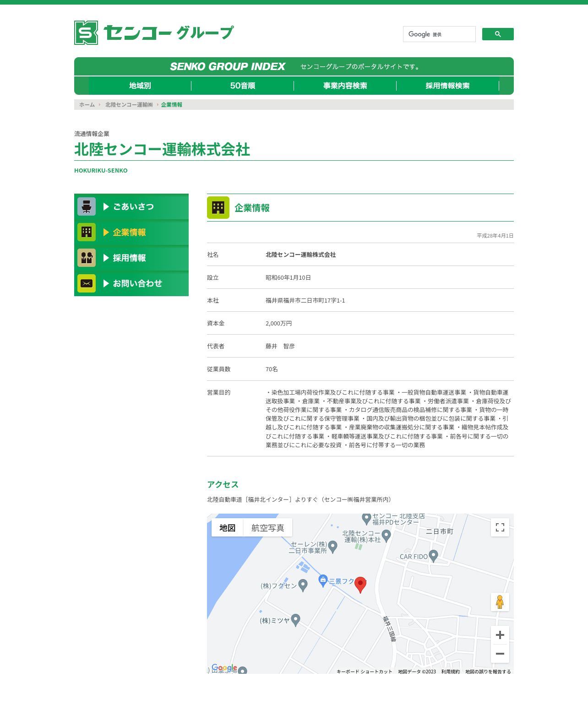Click the 企業情報 breadcrumb item

(172, 105)
